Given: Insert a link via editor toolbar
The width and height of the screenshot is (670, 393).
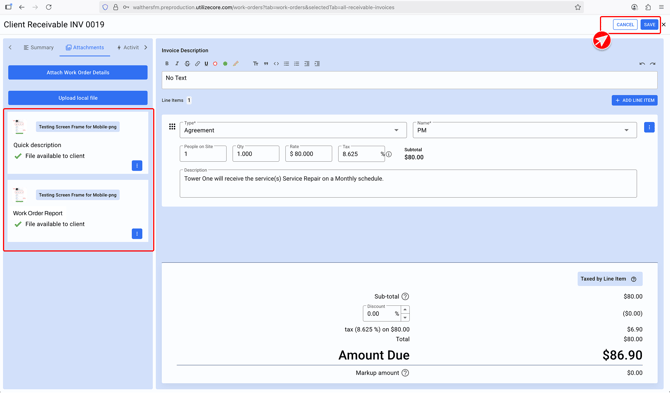Looking at the screenshot, I should click(197, 64).
